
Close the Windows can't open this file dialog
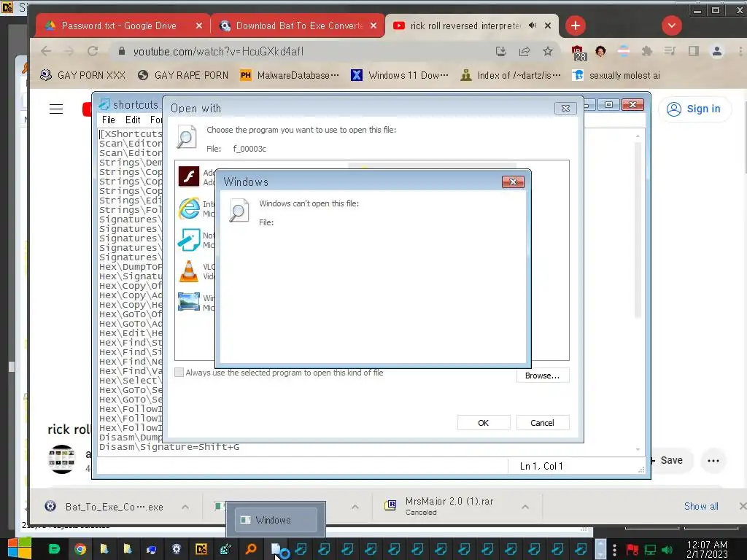(513, 182)
